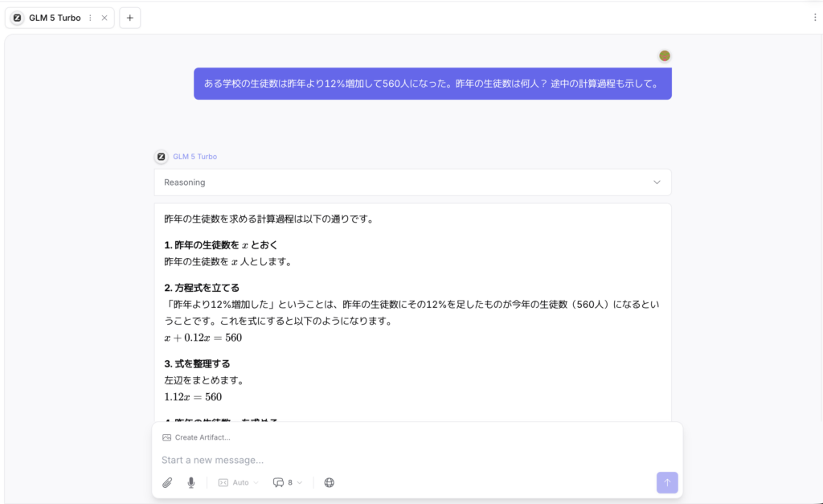
Task: Click the drag handle dots on GLM 5 Turbo tab
Action: pyautogui.click(x=90, y=18)
